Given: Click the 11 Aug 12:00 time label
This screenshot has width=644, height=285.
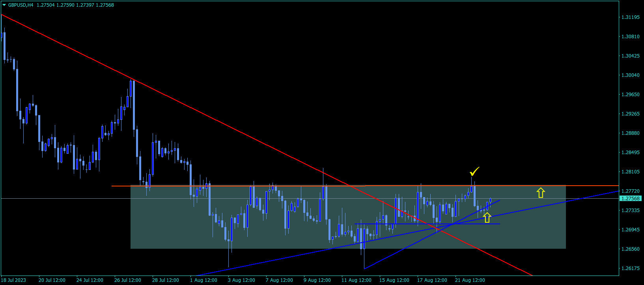Looking at the screenshot, I should tap(357, 280).
